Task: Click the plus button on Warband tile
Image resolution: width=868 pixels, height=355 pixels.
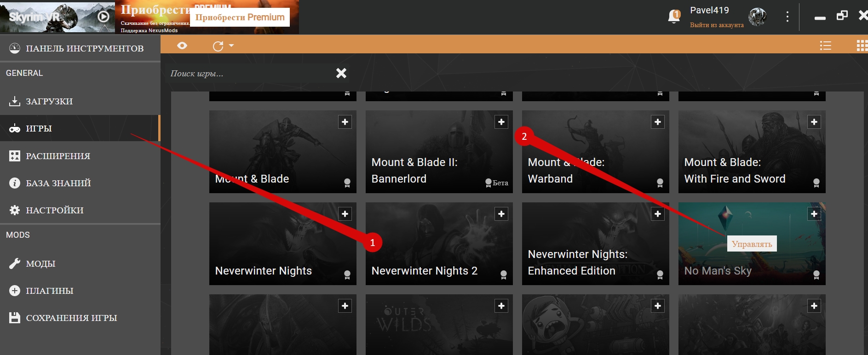Action: [x=658, y=122]
